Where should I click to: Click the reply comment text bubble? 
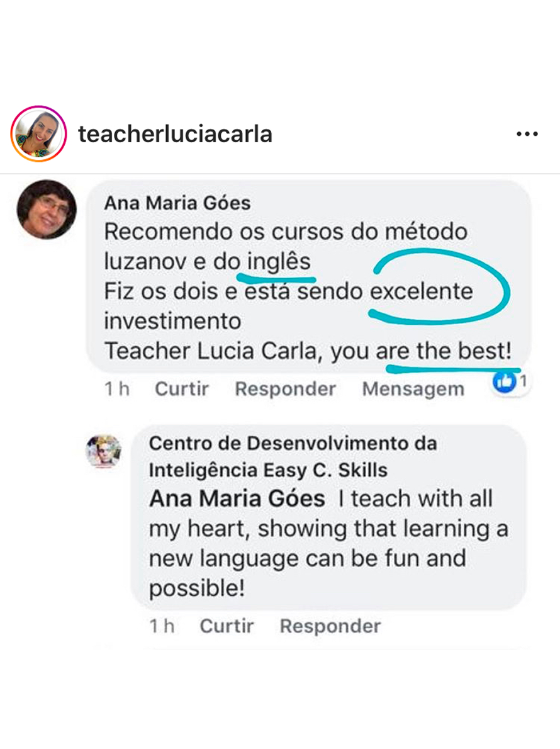328,518
